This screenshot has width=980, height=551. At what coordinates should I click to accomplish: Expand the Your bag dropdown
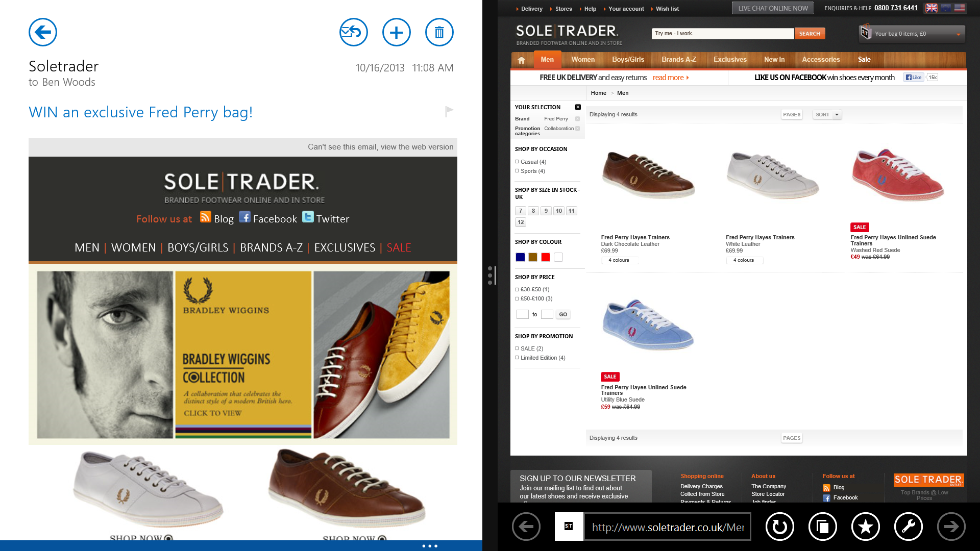pyautogui.click(x=958, y=34)
